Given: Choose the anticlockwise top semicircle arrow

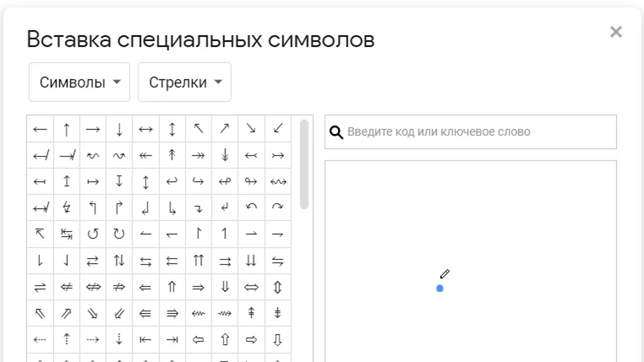Looking at the screenshot, I should [251, 208].
